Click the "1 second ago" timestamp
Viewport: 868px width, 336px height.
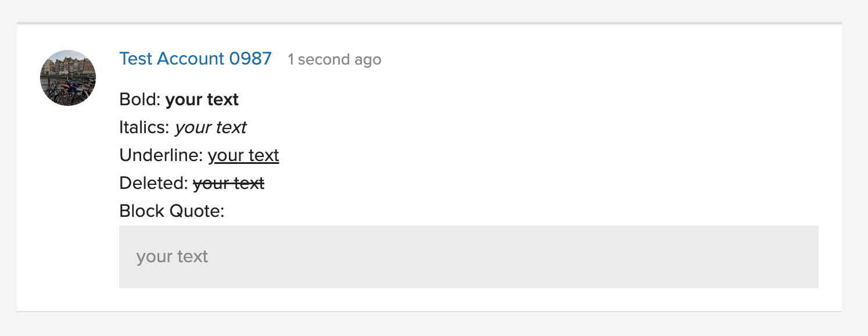click(x=335, y=60)
